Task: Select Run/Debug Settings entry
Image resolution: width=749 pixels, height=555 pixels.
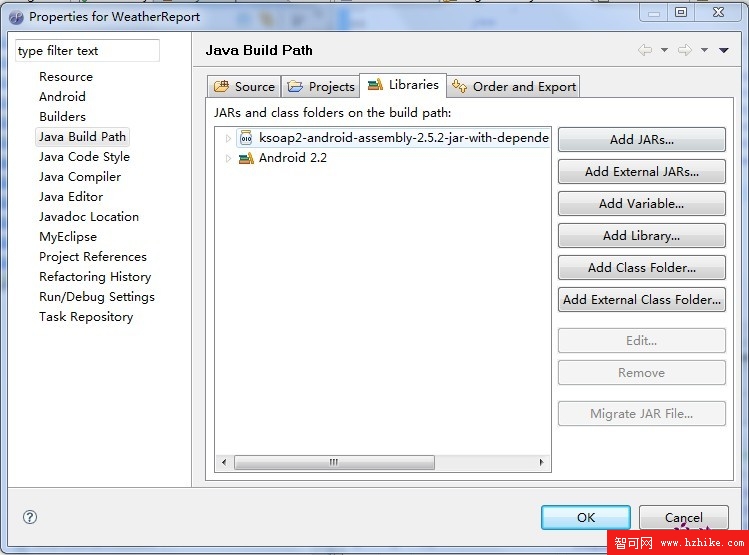Action: tap(97, 297)
